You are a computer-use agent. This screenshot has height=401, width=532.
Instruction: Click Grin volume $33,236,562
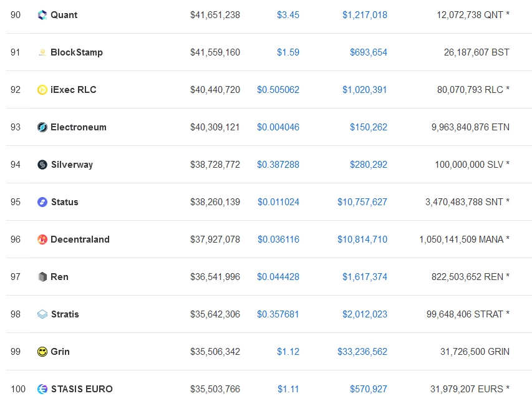coord(362,352)
